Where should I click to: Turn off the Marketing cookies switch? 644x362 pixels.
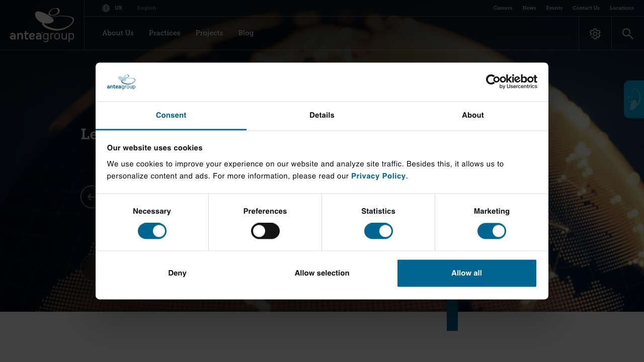[x=492, y=231]
